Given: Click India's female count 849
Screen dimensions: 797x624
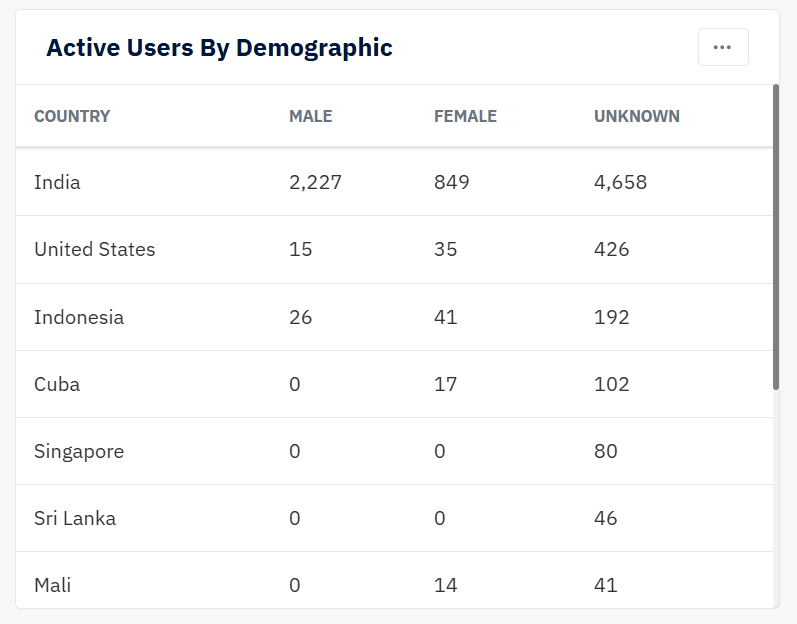Looking at the screenshot, I should coord(451,182).
